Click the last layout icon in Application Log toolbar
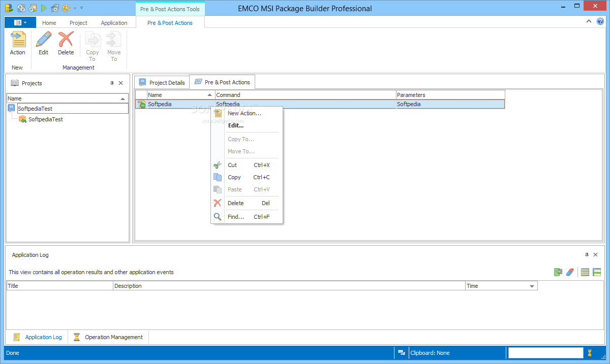 tap(597, 272)
